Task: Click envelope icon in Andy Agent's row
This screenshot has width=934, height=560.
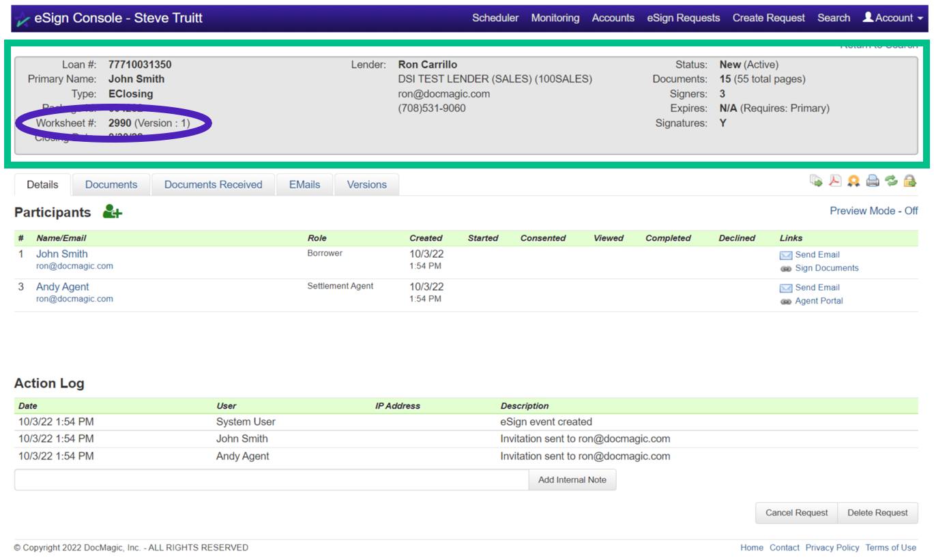Action: (786, 288)
